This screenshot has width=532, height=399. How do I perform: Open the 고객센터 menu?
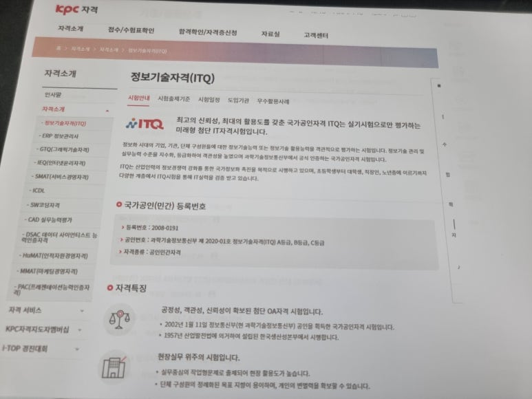click(316, 35)
